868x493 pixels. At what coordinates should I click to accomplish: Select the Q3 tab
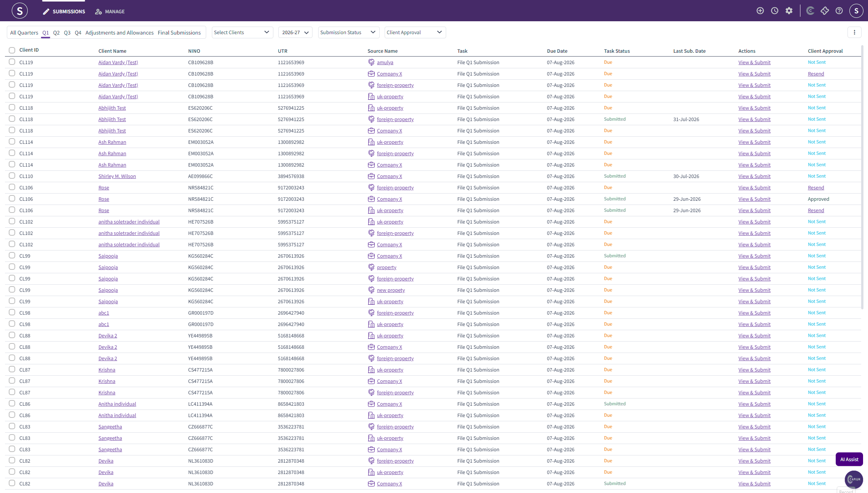(67, 33)
